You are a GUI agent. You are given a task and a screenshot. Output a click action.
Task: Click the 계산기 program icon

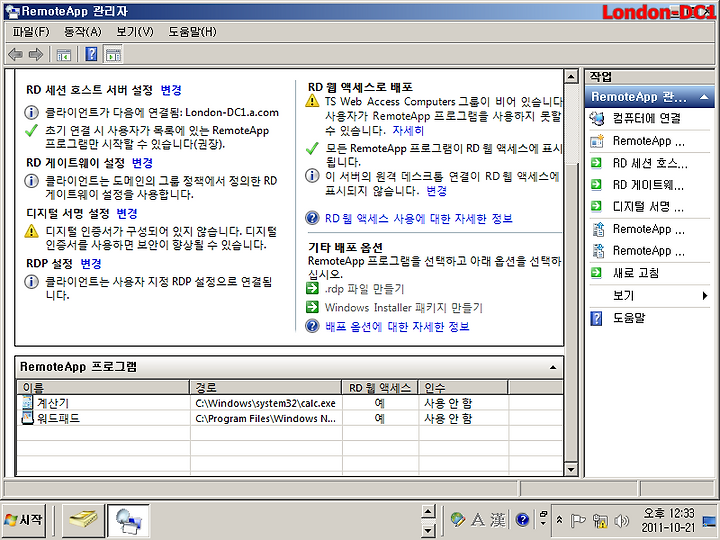[x=28, y=403]
